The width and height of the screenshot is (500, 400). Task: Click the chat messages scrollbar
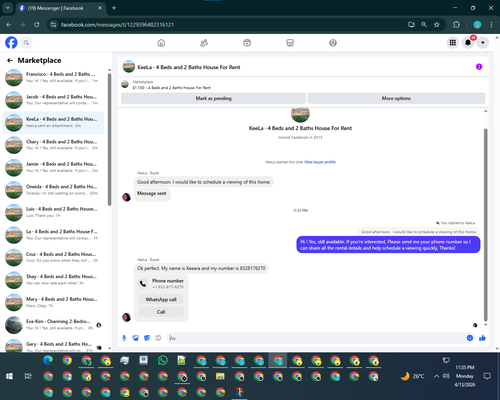(486, 225)
